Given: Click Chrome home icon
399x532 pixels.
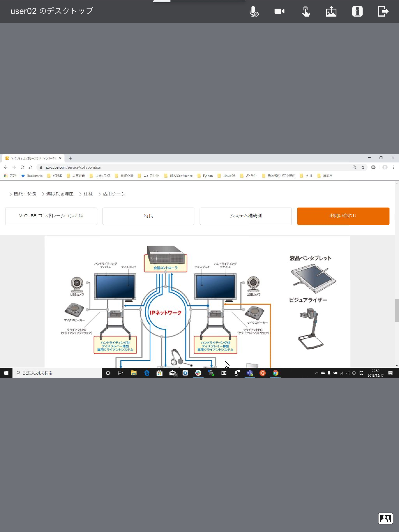Looking at the screenshot, I should click(31, 167).
